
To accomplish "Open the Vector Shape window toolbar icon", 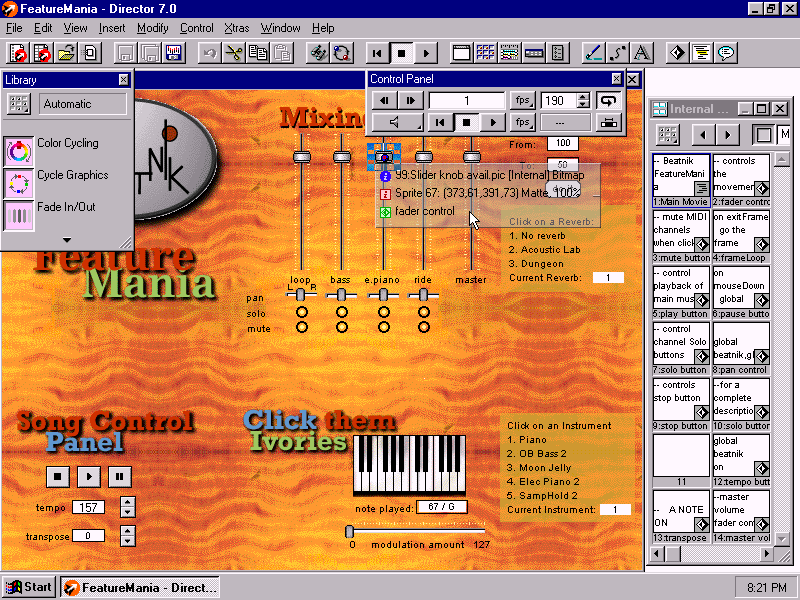I will click(617, 53).
